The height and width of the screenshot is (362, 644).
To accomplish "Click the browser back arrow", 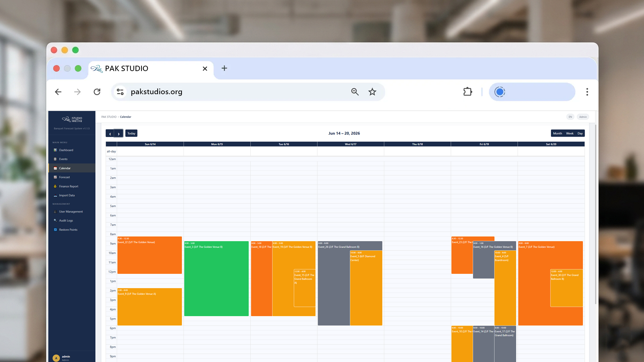I will [x=58, y=92].
